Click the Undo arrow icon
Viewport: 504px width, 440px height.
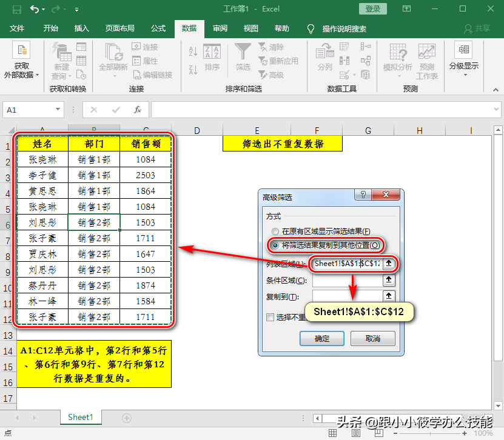click(x=35, y=9)
